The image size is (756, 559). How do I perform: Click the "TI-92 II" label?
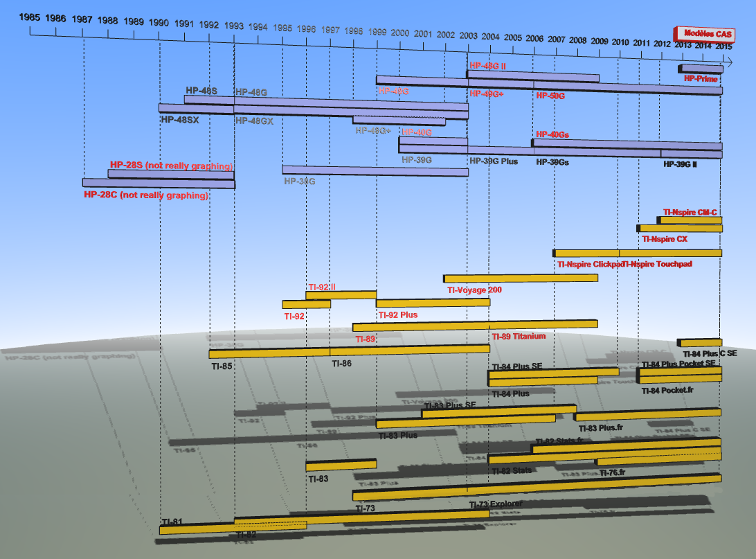tap(322, 287)
